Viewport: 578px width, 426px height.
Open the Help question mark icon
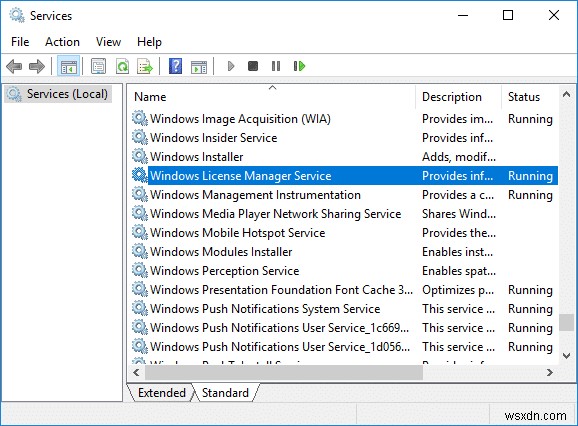tap(175, 66)
